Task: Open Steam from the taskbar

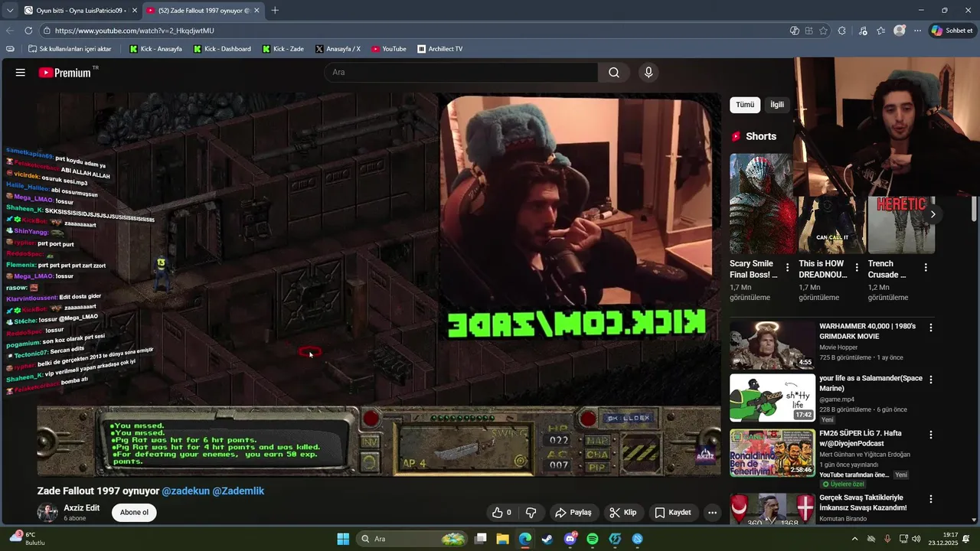Action: coord(547,539)
